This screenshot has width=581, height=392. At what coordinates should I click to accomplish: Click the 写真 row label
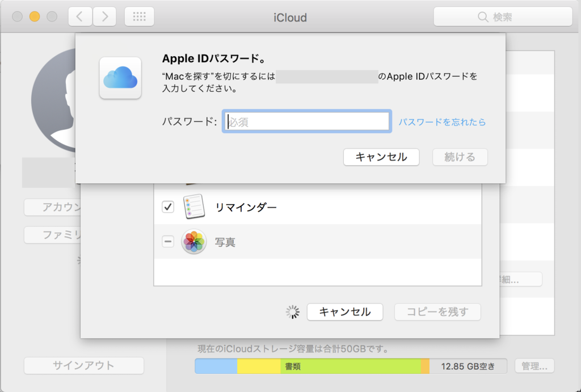225,242
